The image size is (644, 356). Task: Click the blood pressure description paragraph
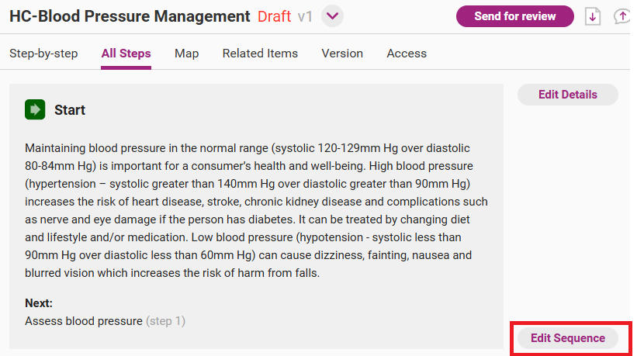point(256,209)
